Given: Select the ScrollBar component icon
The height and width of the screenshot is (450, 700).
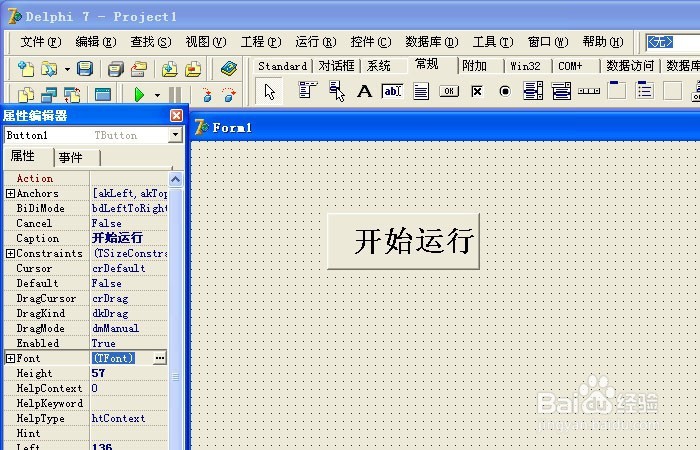Looking at the screenshot, I should [x=589, y=91].
